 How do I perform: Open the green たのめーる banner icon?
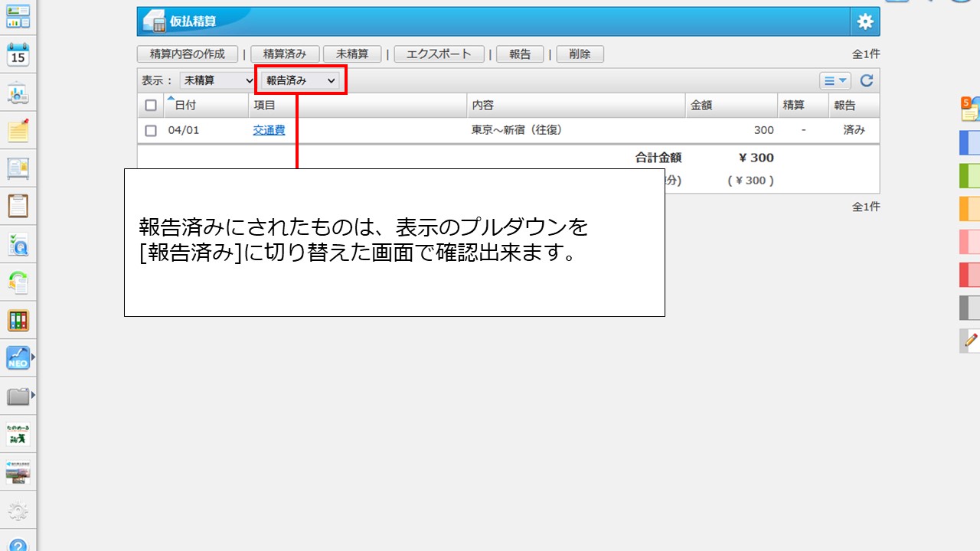[x=18, y=434]
